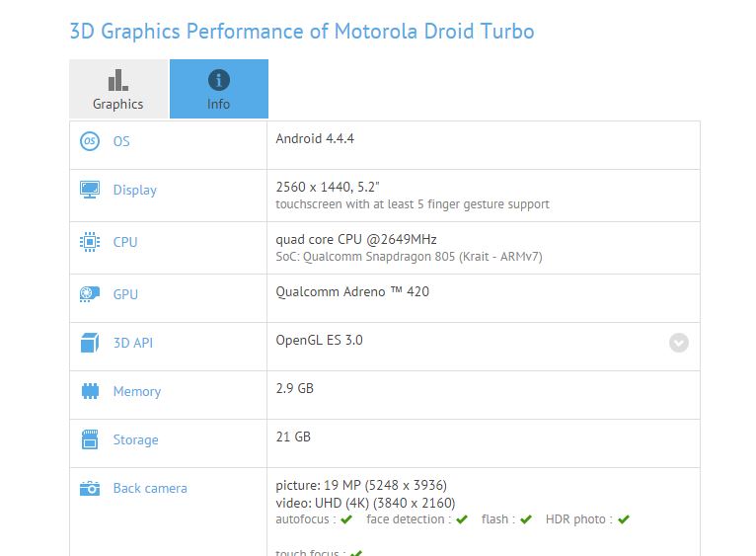Click the face detection green checkmark
The height and width of the screenshot is (556, 756).
coord(462,519)
